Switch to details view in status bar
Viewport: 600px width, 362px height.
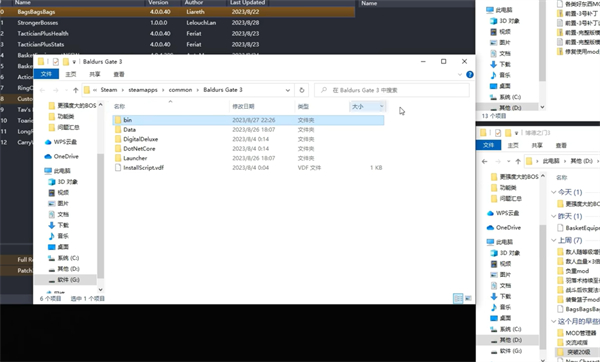(458, 298)
